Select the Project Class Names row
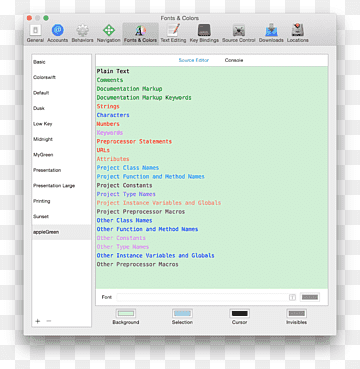 point(212,168)
